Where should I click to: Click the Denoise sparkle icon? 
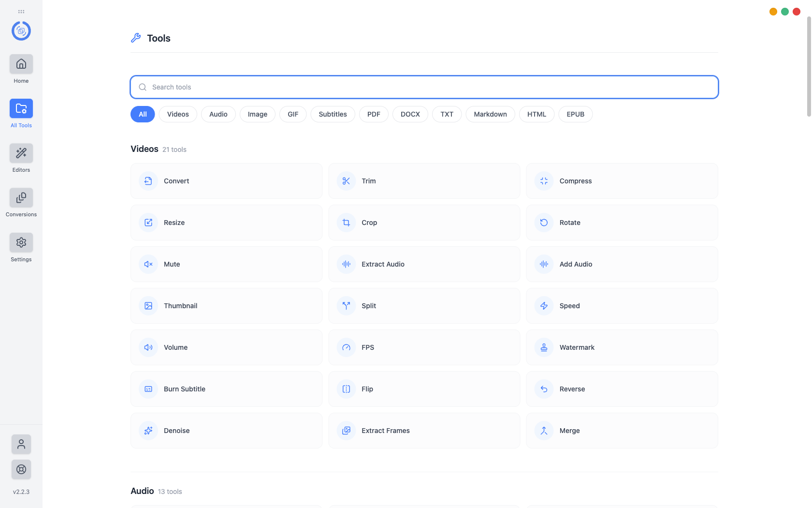148,431
